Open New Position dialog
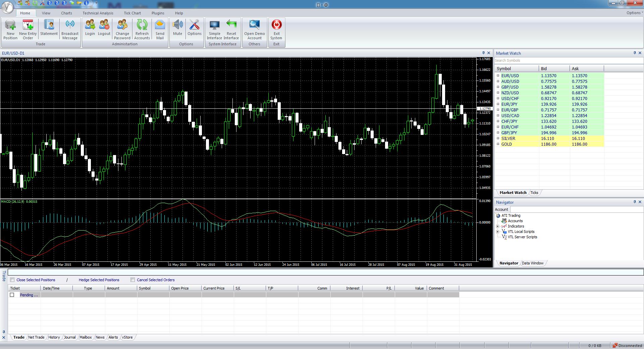The image size is (644, 349). (10, 30)
